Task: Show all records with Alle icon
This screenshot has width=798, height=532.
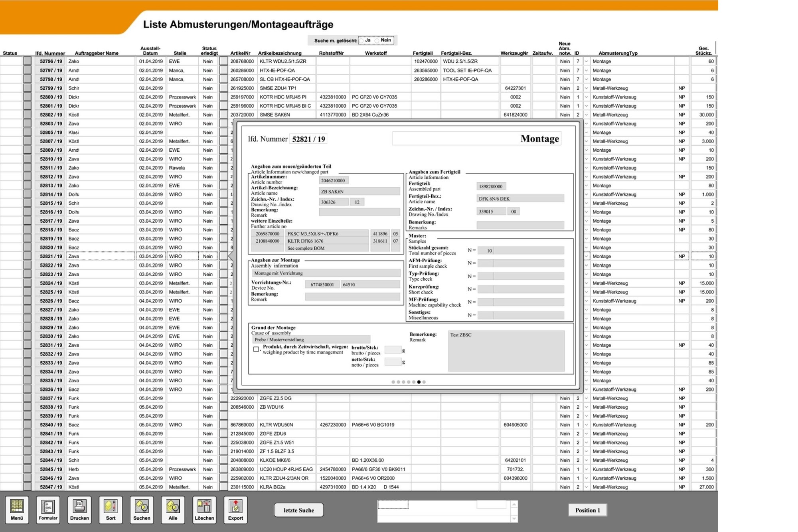Action: (173, 510)
